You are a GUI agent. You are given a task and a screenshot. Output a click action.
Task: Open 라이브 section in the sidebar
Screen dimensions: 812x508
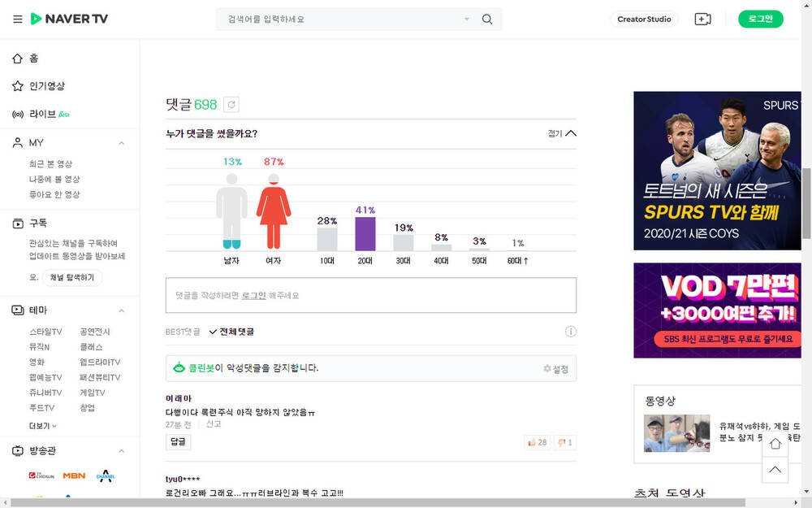point(42,114)
